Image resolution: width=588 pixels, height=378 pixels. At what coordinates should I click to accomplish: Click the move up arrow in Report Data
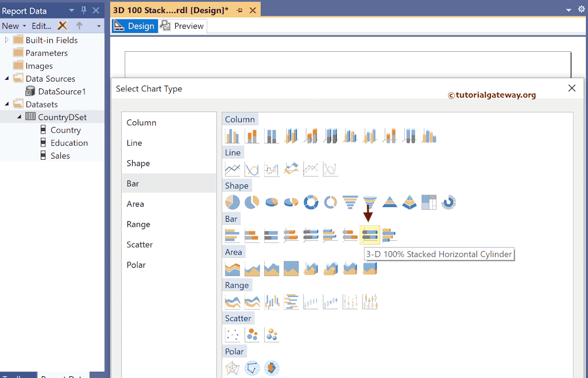(79, 25)
